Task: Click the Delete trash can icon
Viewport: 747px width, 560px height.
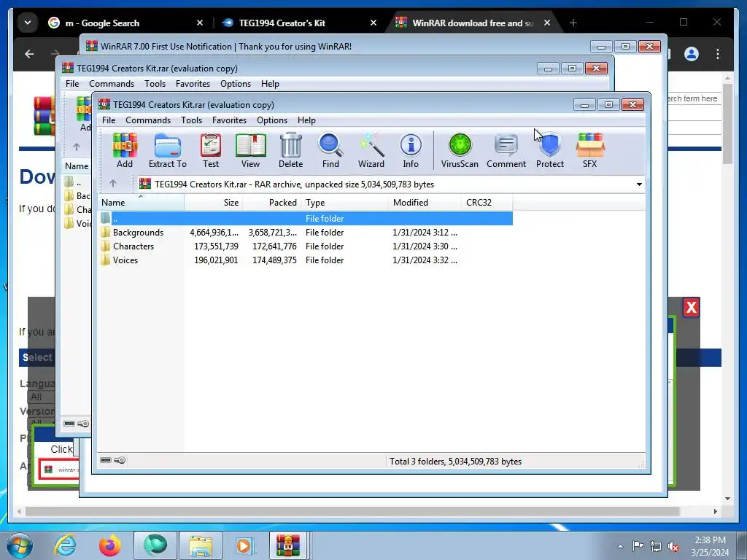Action: (290, 150)
